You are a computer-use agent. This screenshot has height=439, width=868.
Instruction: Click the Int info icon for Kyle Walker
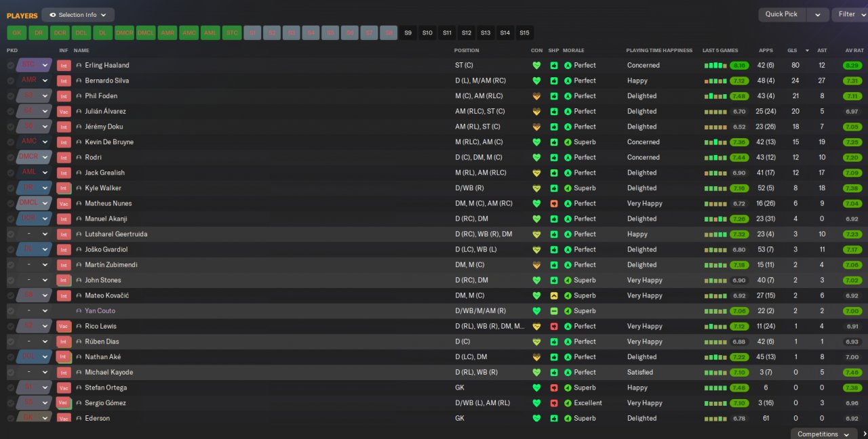pos(64,188)
